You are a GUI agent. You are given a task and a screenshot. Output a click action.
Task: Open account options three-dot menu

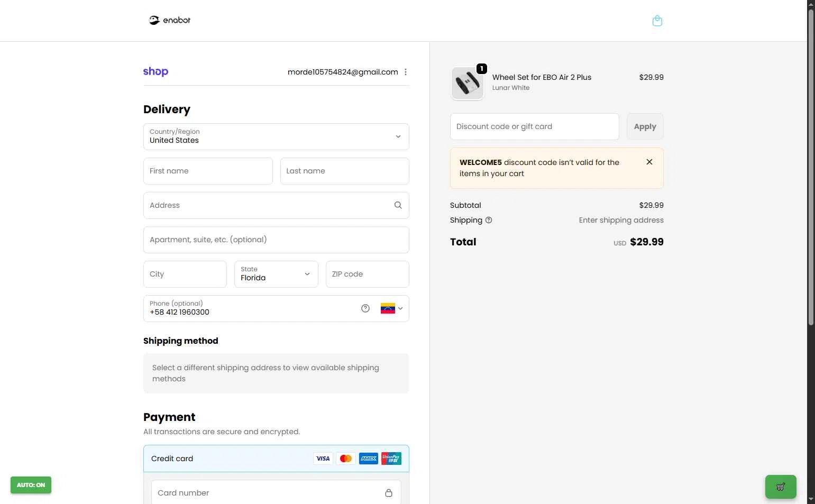click(x=406, y=72)
